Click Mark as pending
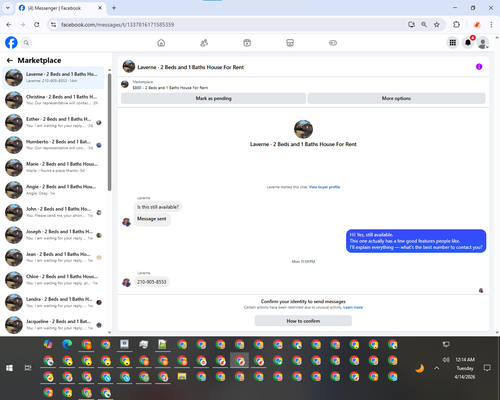500x400 pixels. [x=213, y=98]
